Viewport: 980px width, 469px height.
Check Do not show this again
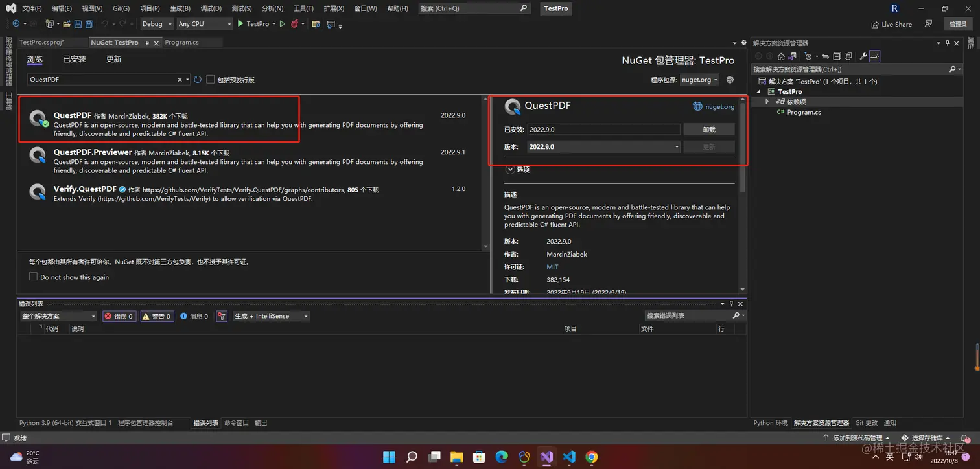pos(33,277)
